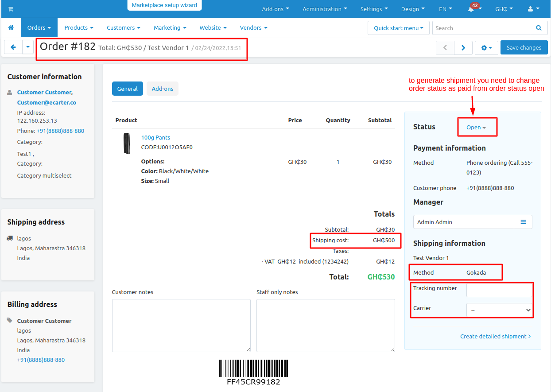Go to the home dashboard icon
The width and height of the screenshot is (551, 392).
[11, 27]
